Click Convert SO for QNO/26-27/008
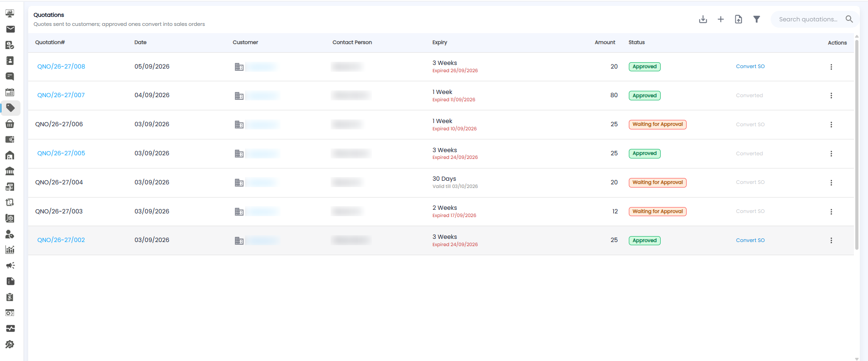 coord(750,66)
